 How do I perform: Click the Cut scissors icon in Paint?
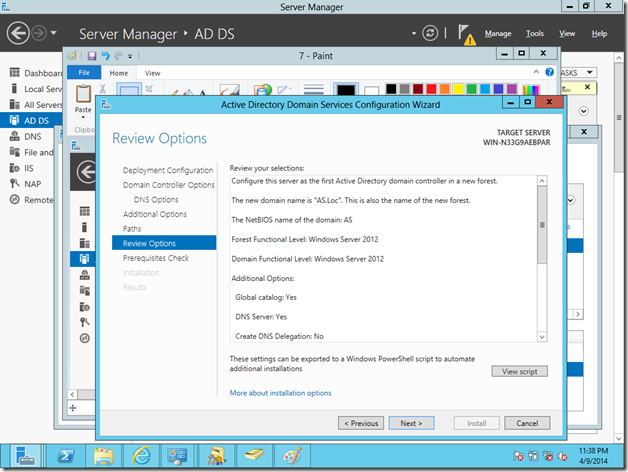(x=103, y=89)
